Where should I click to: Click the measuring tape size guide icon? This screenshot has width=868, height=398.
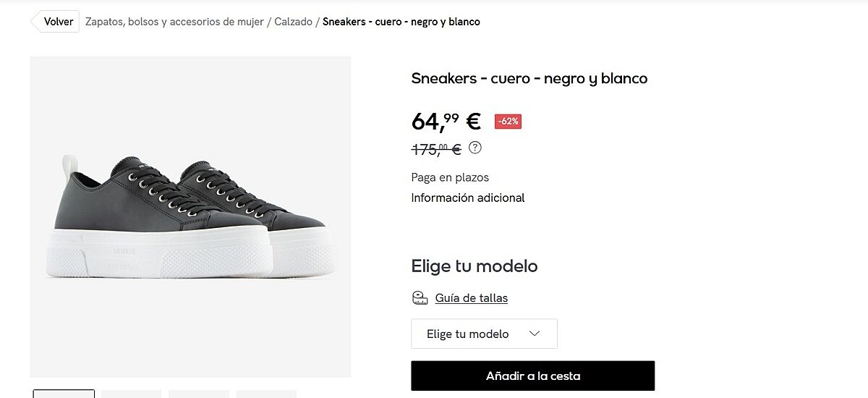coord(420,297)
